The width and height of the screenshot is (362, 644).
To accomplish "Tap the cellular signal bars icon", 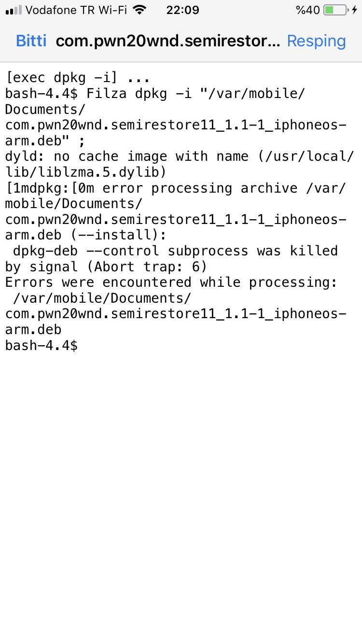I will [14, 10].
